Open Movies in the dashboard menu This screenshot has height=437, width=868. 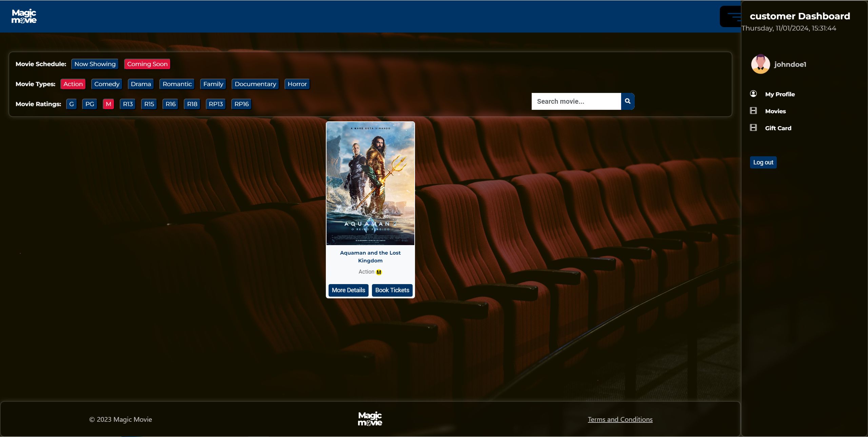pos(775,111)
